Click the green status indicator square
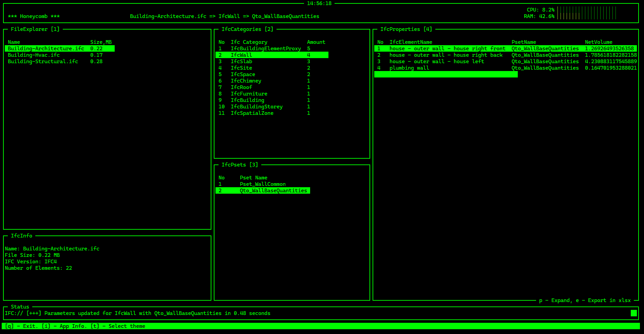Image resolution: width=644 pixels, height=334 pixels. (x=634, y=313)
